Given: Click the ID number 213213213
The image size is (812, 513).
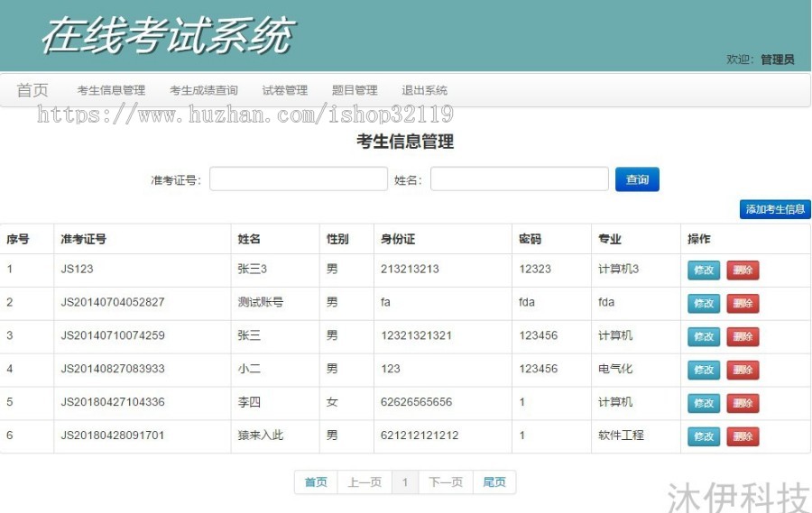Looking at the screenshot, I should tap(410, 270).
